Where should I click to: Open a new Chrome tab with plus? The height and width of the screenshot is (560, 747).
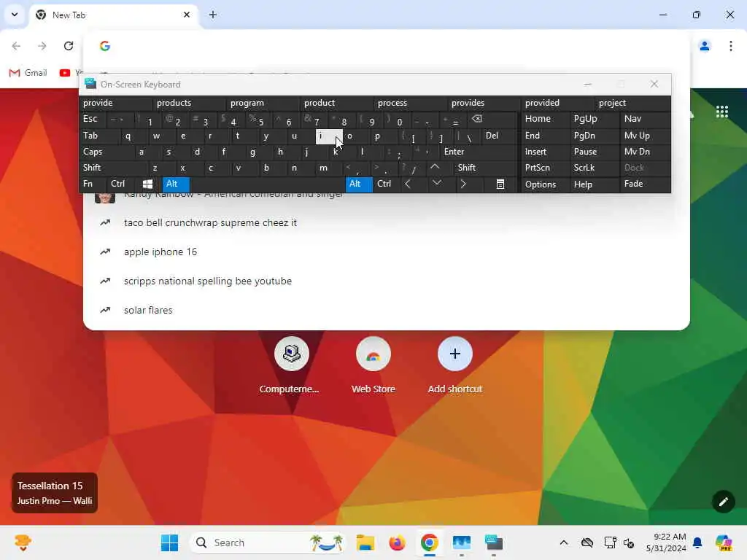coord(213,15)
